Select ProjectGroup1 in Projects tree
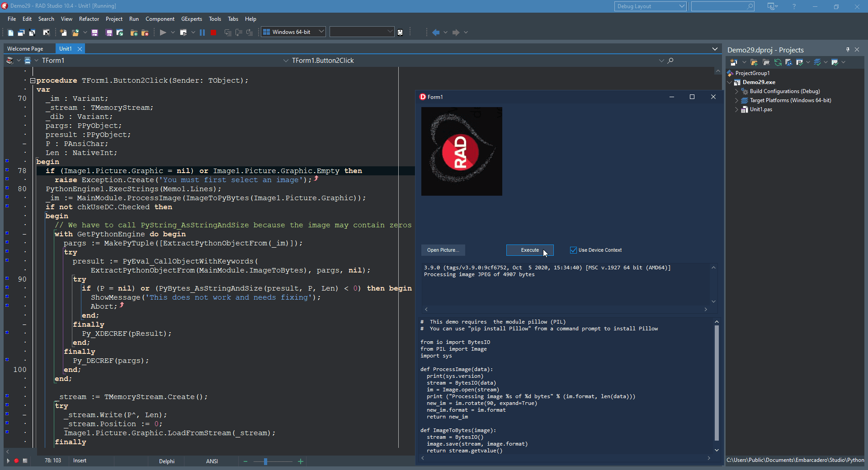This screenshot has height=470, width=868. pos(752,73)
